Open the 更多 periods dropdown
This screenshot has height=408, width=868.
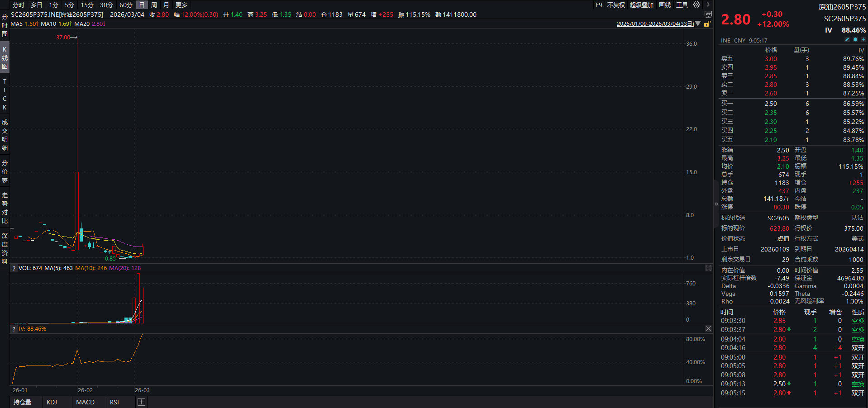(x=181, y=5)
